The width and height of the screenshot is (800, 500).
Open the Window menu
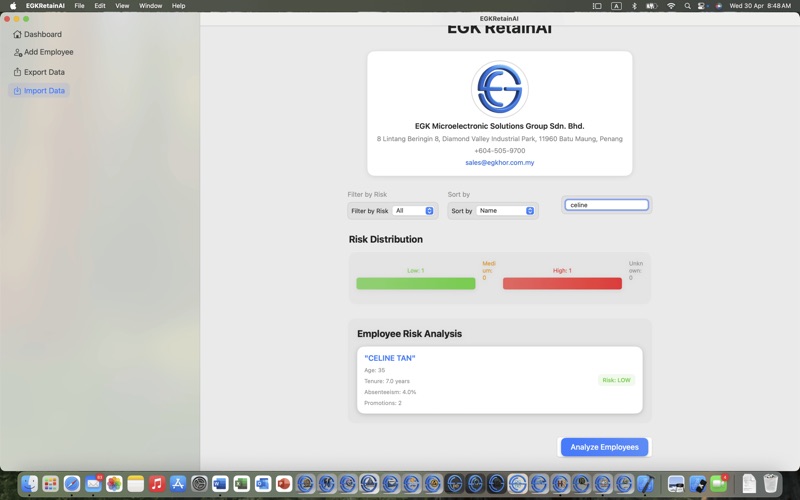(x=151, y=6)
